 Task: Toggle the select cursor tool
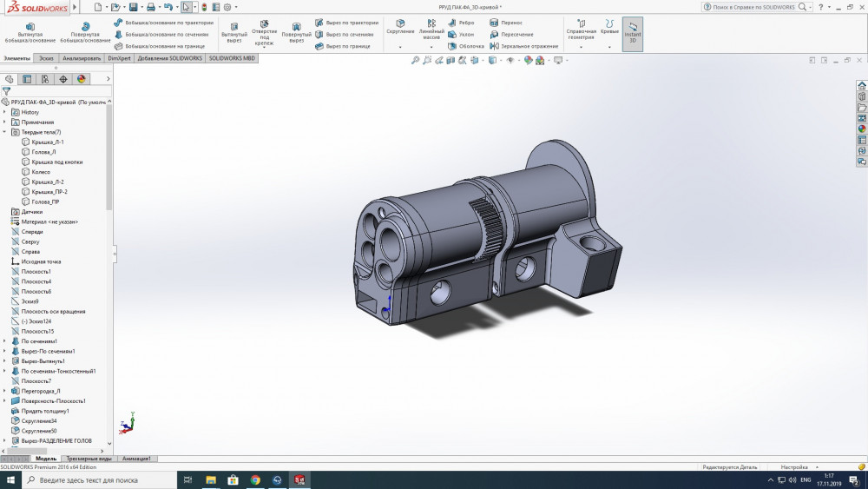pos(186,7)
